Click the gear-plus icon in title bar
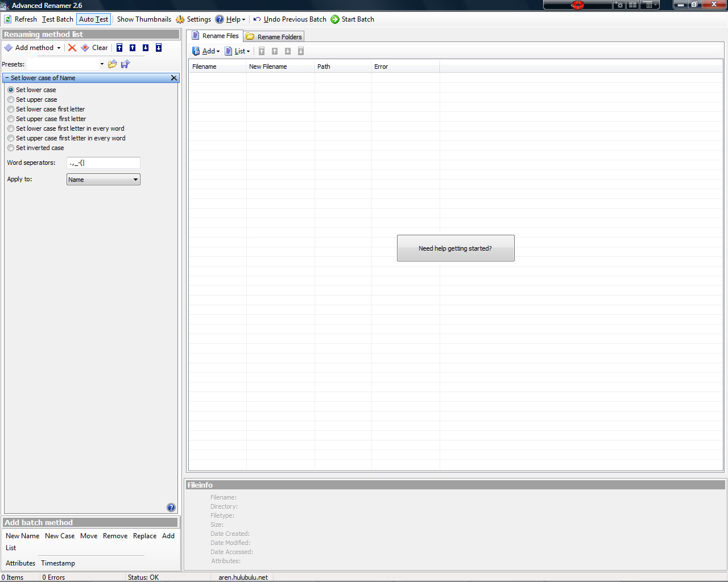 pos(619,5)
